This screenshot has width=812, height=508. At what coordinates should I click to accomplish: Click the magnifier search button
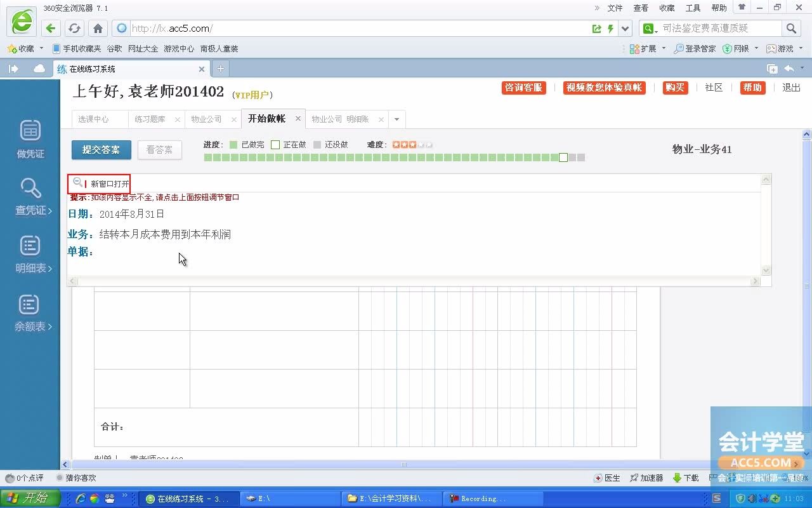(x=791, y=28)
